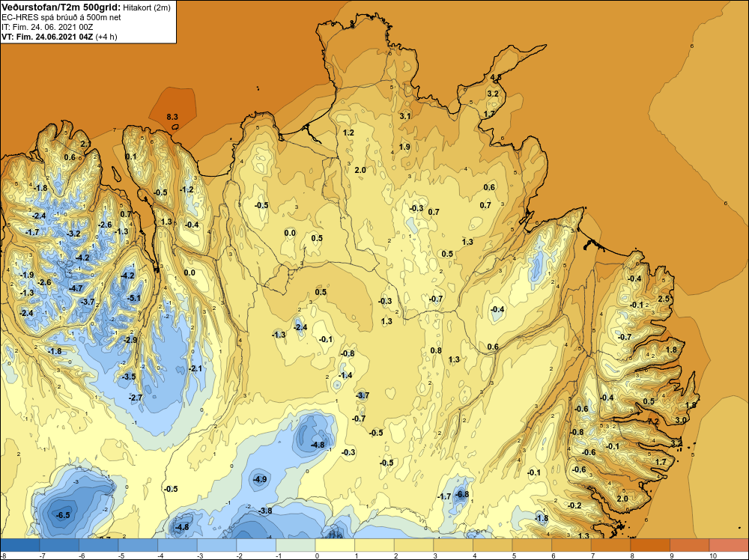Viewport: 749px width, 560px height.
Task: Click the legend tick label 10
Action: [712, 556]
